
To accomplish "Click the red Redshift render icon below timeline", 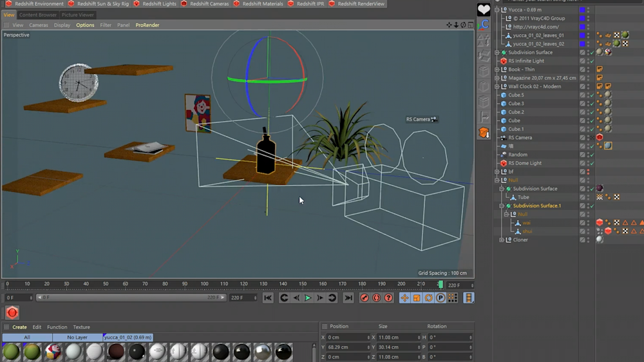I will [12, 313].
